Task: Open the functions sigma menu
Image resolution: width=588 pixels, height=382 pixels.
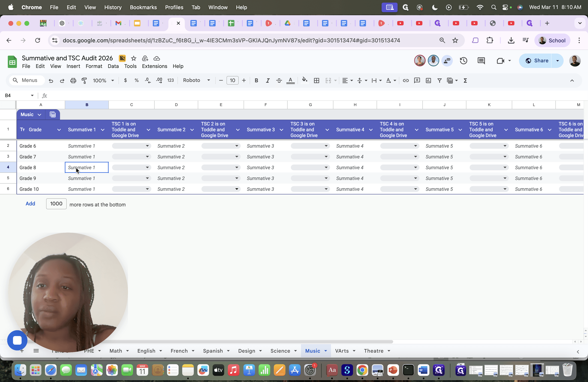Action: [x=465, y=81]
